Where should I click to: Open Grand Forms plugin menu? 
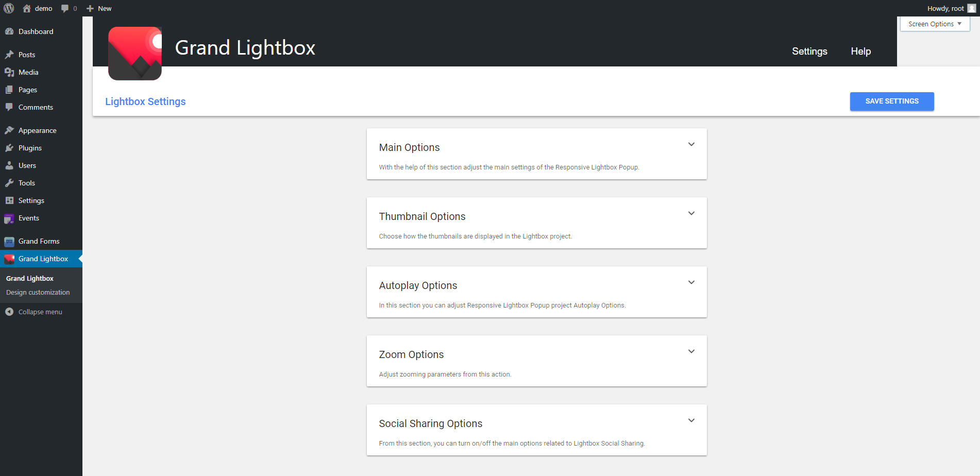[39, 241]
